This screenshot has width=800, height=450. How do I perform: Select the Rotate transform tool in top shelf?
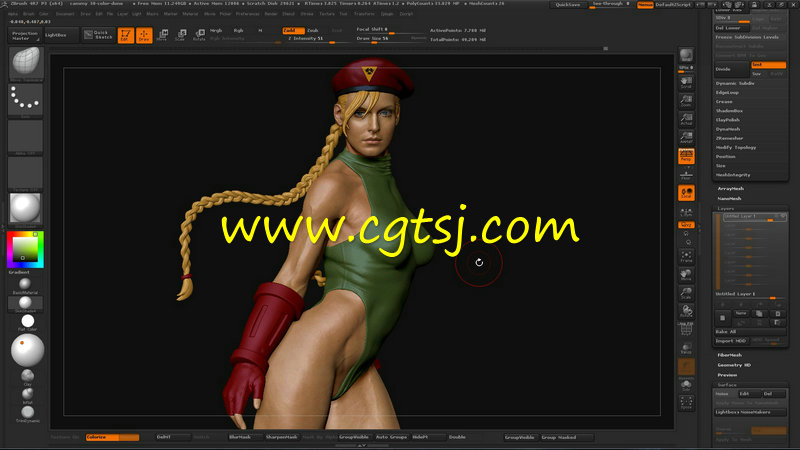[199, 35]
